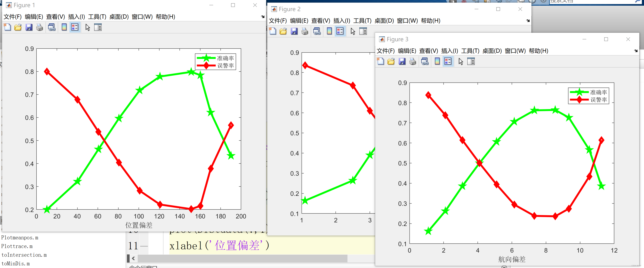This screenshot has width=644, height=268.
Task: Click Link Plot icon in Figure 3 toolbar
Action: [425, 61]
